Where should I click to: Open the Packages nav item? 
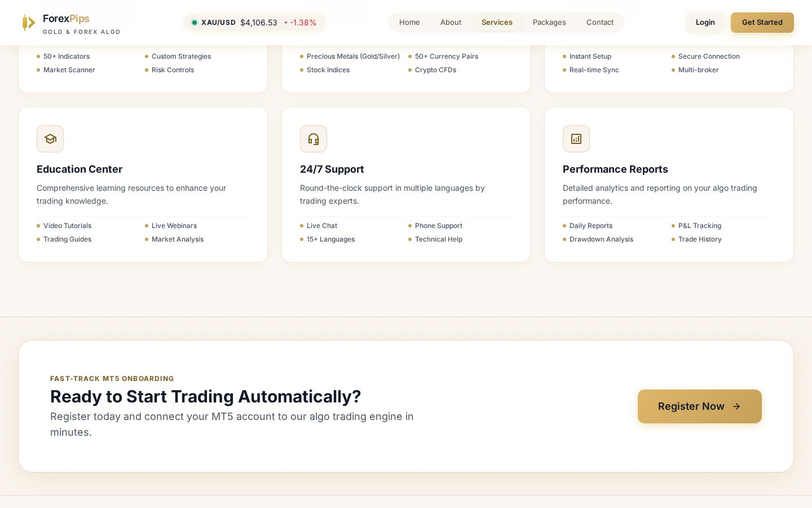(x=549, y=23)
